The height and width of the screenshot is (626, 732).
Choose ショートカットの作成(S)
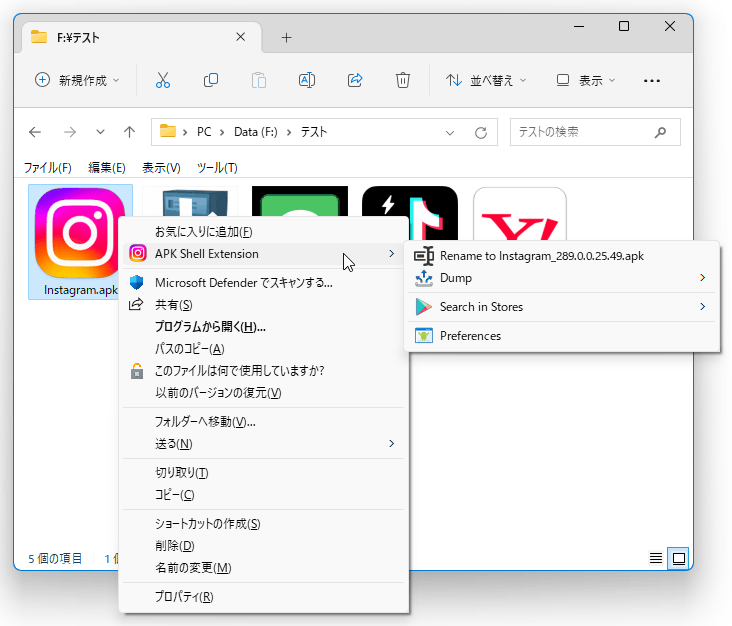click(x=263, y=524)
